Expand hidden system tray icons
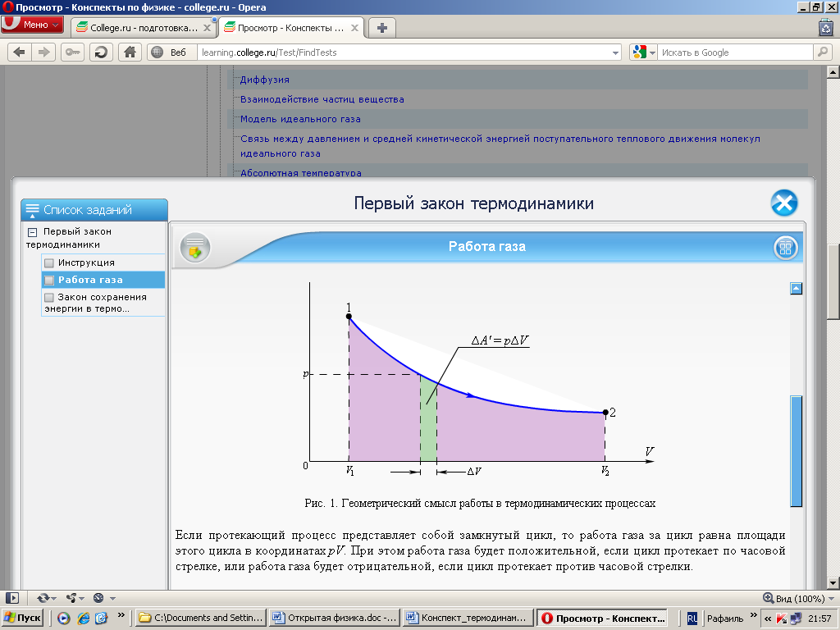840x630 pixels. click(768, 619)
